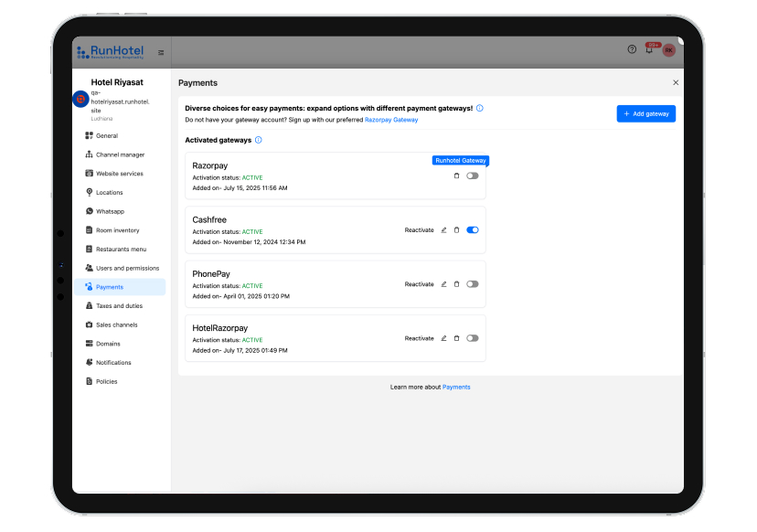Go to Website services
The height and width of the screenshot is (532, 757).
pyautogui.click(x=120, y=174)
